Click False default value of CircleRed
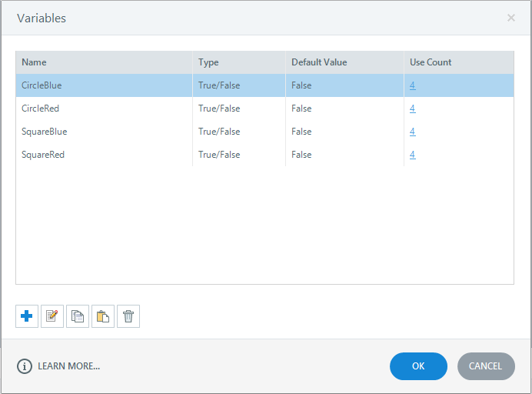 pos(301,109)
